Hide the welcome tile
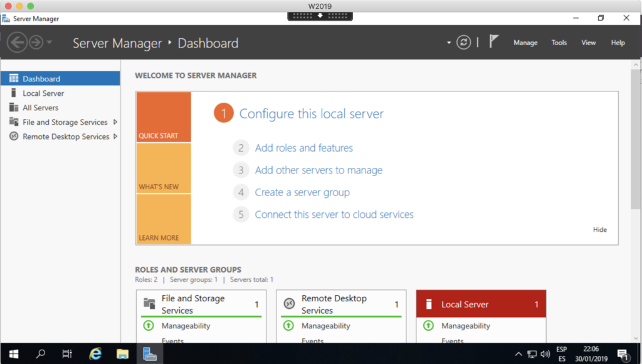Viewport: 642px width, 364px height. coord(599,229)
